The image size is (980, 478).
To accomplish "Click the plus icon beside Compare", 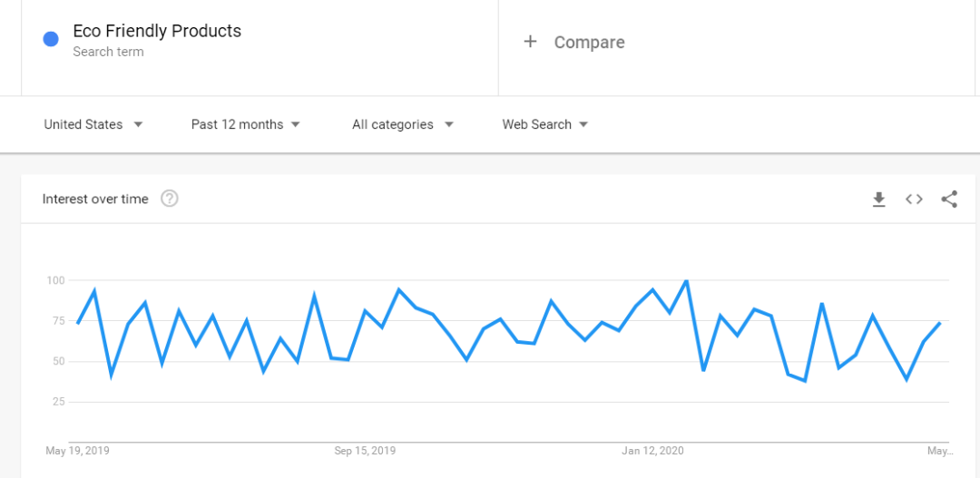I will pyautogui.click(x=531, y=42).
